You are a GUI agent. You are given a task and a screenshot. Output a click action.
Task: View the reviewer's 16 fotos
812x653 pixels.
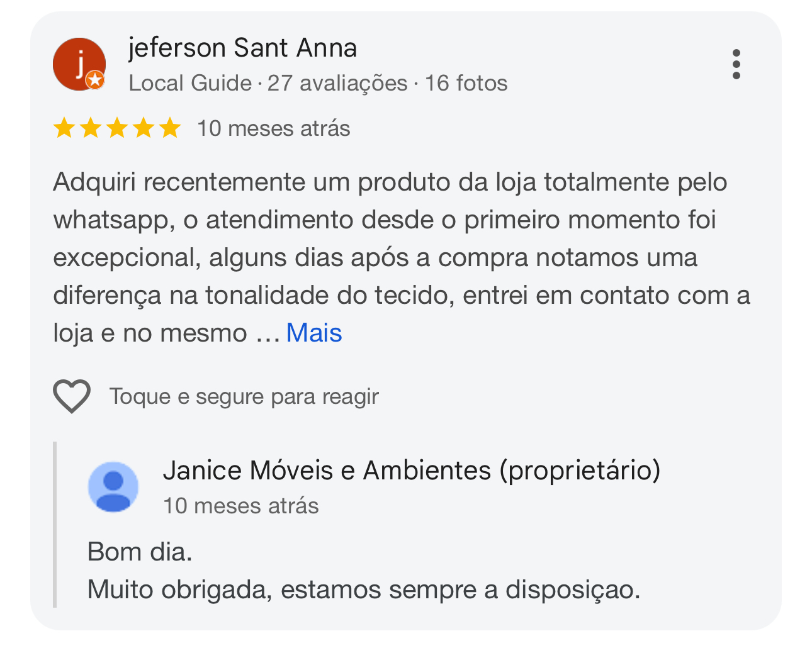466,83
